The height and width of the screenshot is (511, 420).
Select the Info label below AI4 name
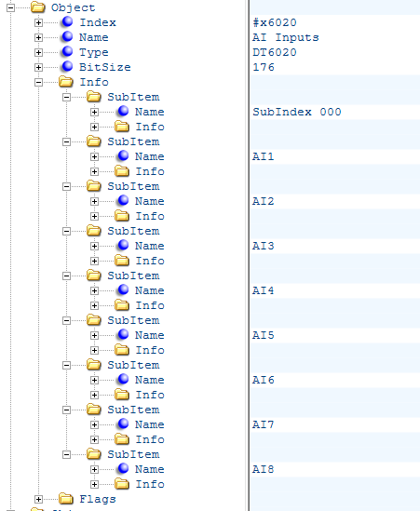(x=150, y=305)
